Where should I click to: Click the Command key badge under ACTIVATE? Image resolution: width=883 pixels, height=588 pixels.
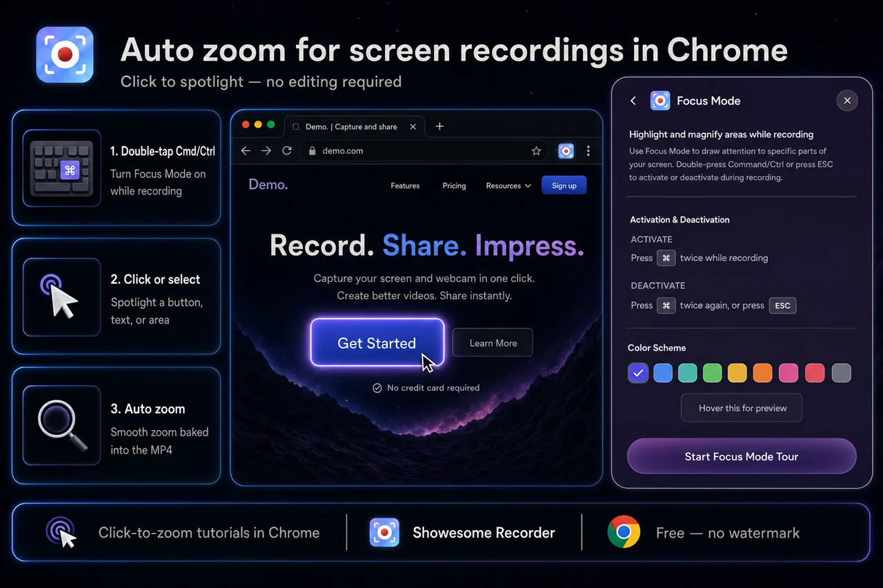666,258
